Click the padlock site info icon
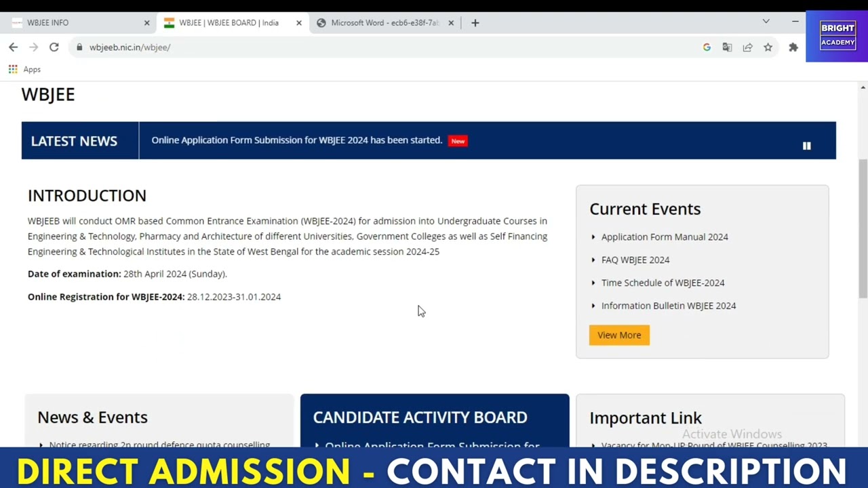 [x=79, y=47]
